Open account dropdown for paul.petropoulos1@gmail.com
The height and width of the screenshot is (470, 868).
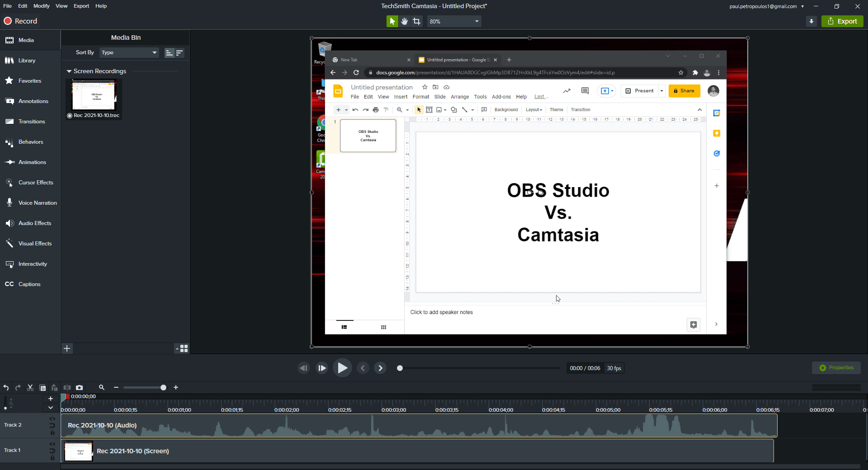[x=802, y=6]
